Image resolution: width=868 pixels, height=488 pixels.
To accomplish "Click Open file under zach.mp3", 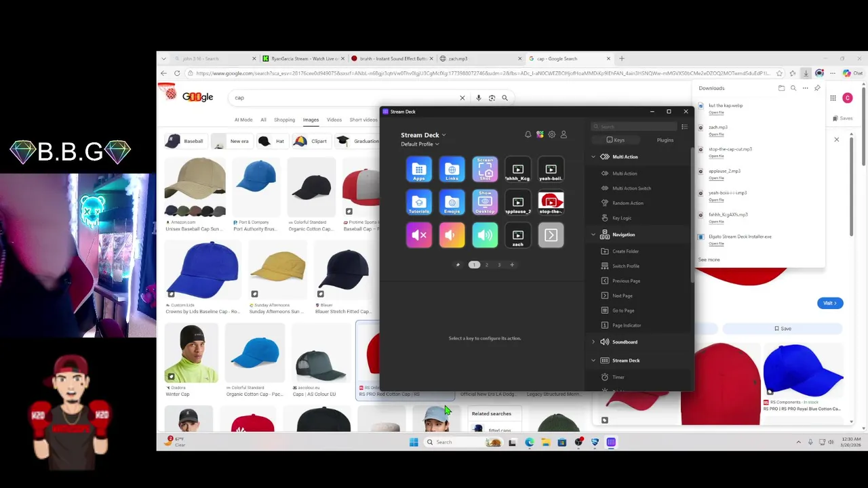I will click(716, 134).
